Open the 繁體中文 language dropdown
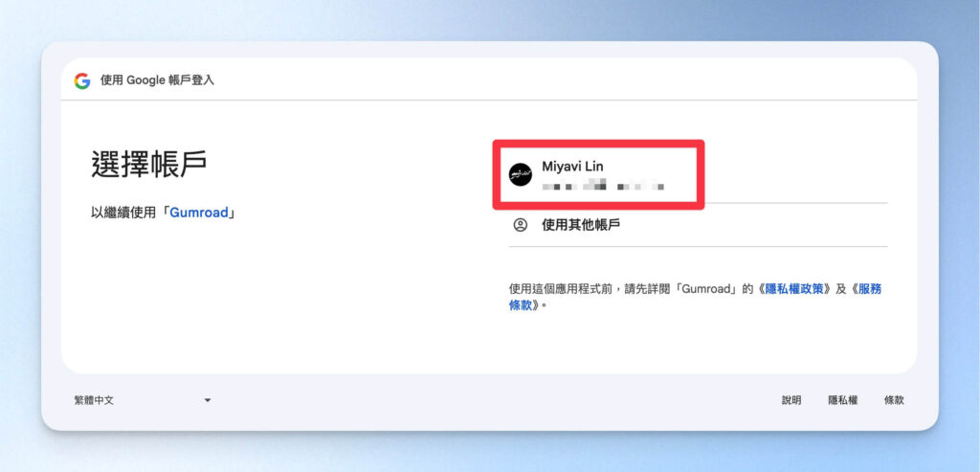The height and width of the screenshot is (472, 980). [x=143, y=400]
